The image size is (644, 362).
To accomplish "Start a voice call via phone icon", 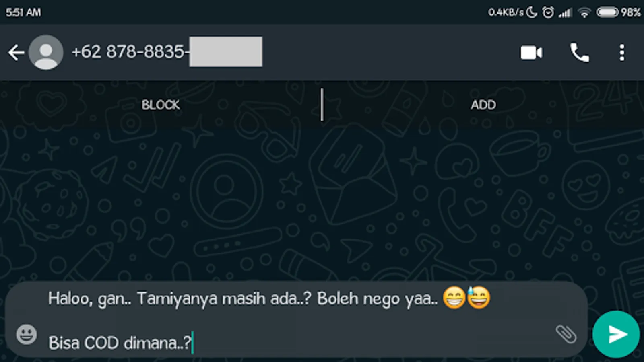I will [x=580, y=53].
